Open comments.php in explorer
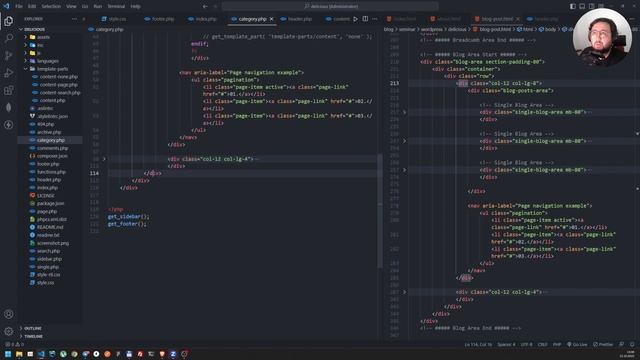Viewport: 640px width, 360px height. (x=52, y=148)
